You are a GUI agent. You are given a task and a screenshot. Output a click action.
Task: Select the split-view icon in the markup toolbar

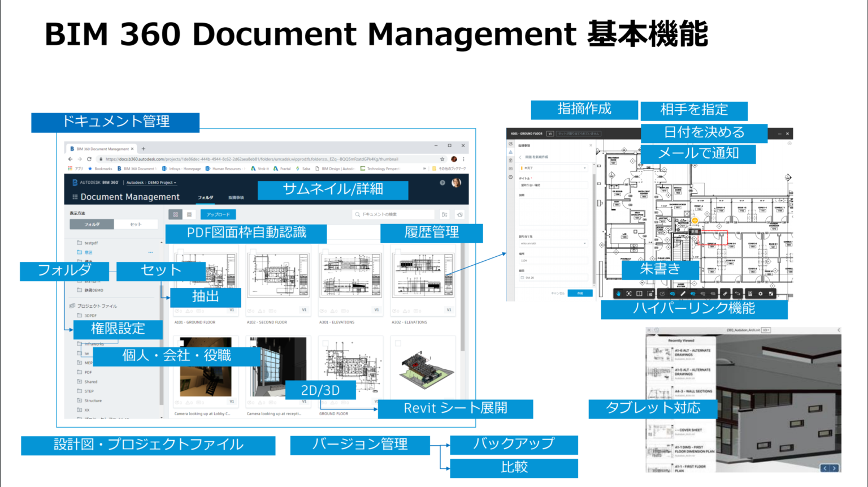click(x=639, y=294)
